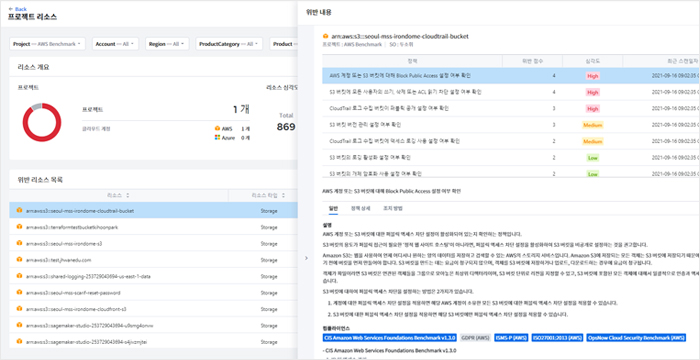Viewport: 700px width, 360px height.
Task: Click the Azure cloud account icon
Action: (x=217, y=138)
